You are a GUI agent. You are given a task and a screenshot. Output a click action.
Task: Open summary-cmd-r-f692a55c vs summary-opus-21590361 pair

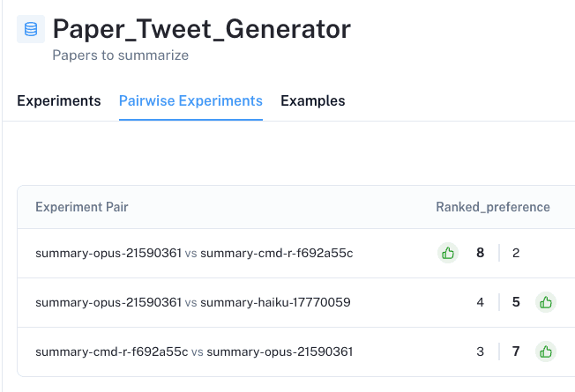(x=194, y=352)
